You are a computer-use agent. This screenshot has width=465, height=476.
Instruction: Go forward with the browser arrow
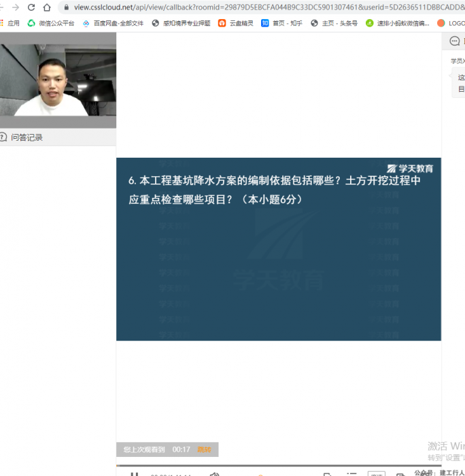click(16, 7)
